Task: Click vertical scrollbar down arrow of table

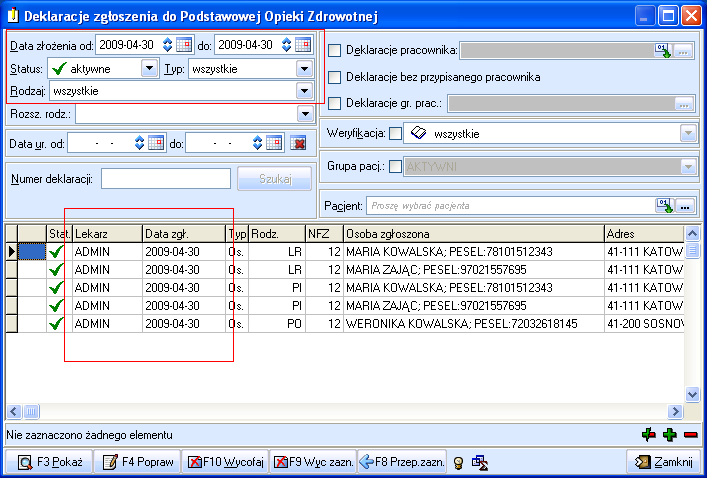Action: 692,395
